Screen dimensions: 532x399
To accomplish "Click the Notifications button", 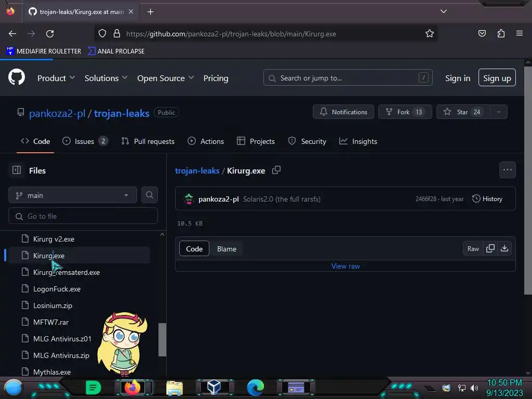I will 343,112.
